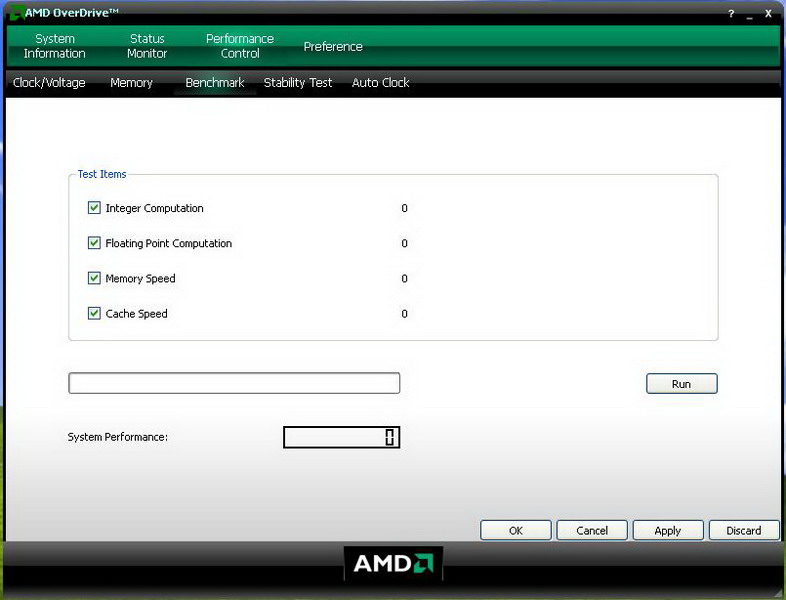This screenshot has height=600, width=786.
Task: Close the AMD OverDrive window
Action: [x=768, y=14]
